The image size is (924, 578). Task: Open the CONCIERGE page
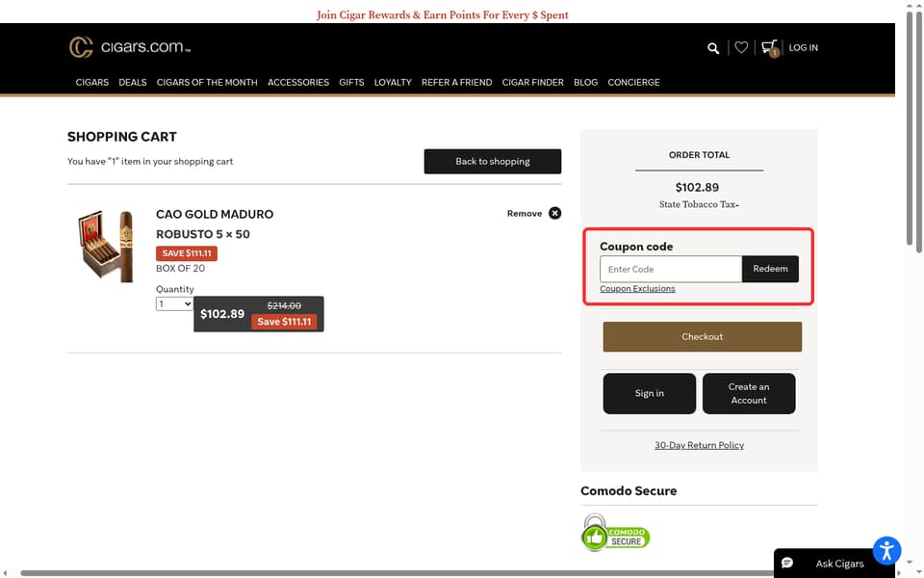click(x=633, y=83)
